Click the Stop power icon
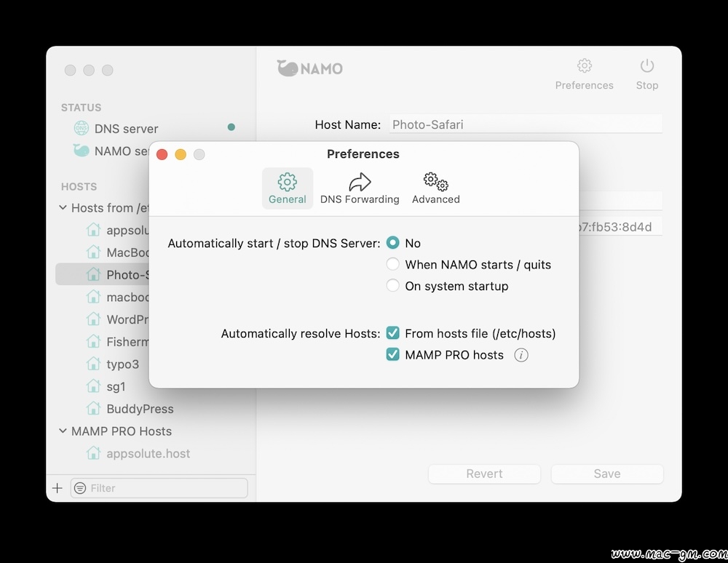Screen dimensions: 728x563 (646, 66)
